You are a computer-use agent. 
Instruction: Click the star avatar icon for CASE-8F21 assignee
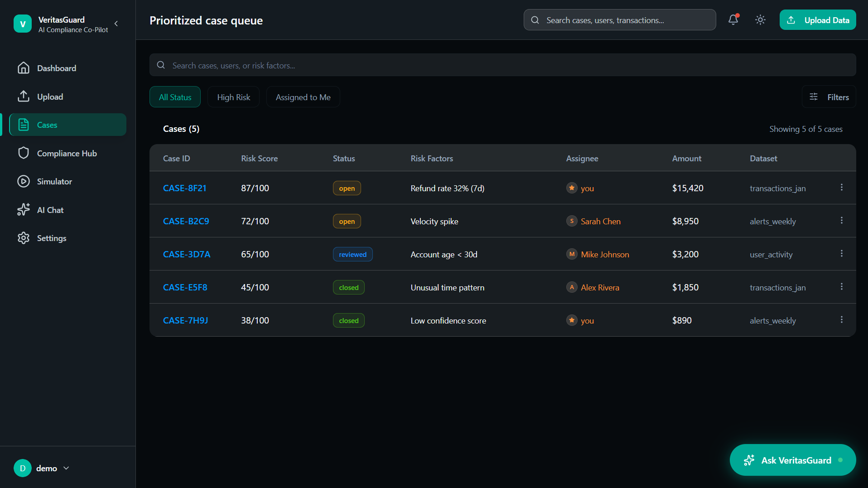click(572, 188)
